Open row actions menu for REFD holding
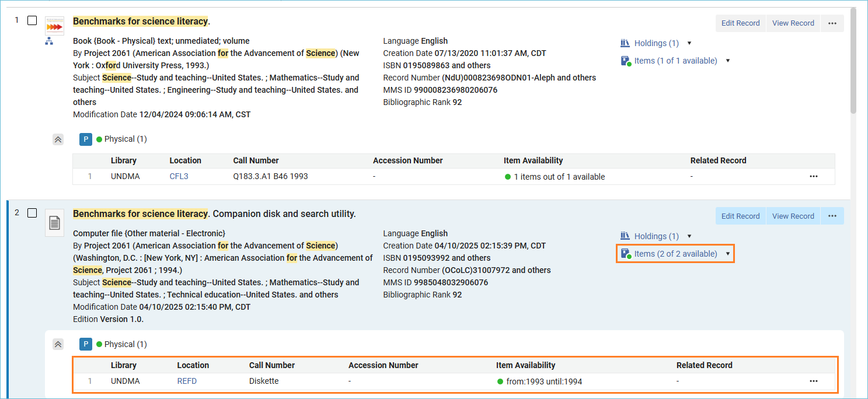868x399 pixels. (814, 381)
